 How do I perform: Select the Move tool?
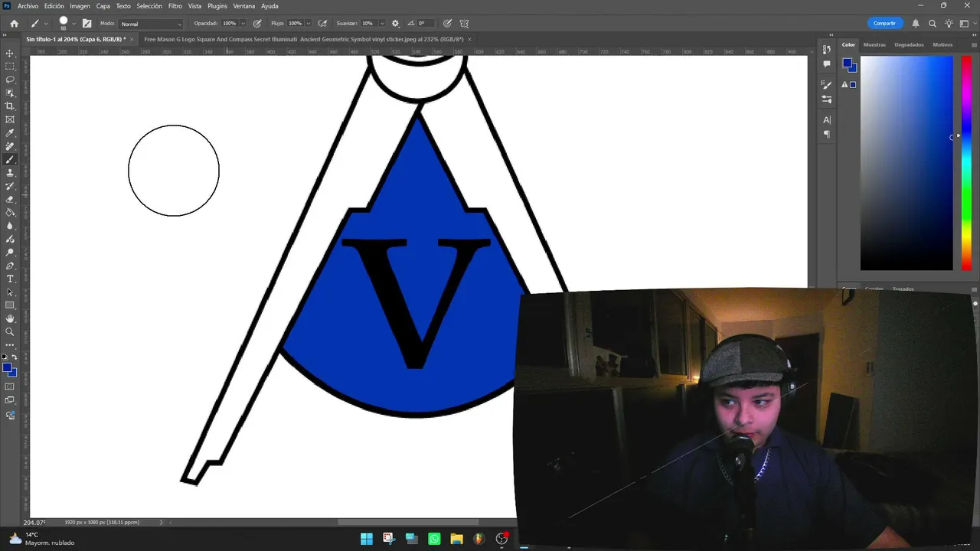pos(10,53)
